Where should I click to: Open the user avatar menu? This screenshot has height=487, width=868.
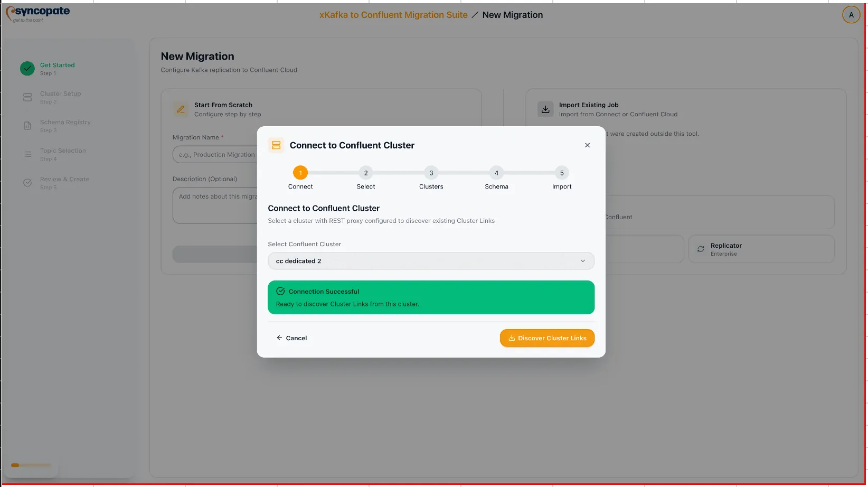pos(851,14)
